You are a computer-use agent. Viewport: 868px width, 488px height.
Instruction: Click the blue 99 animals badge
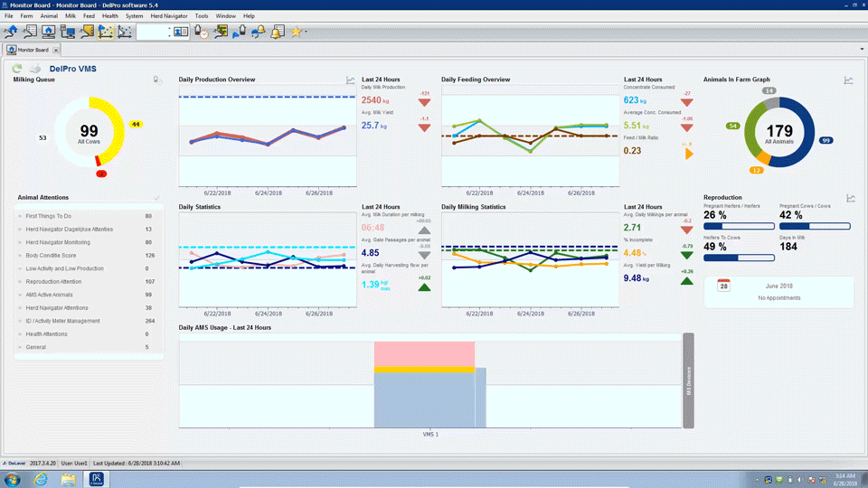click(x=826, y=141)
